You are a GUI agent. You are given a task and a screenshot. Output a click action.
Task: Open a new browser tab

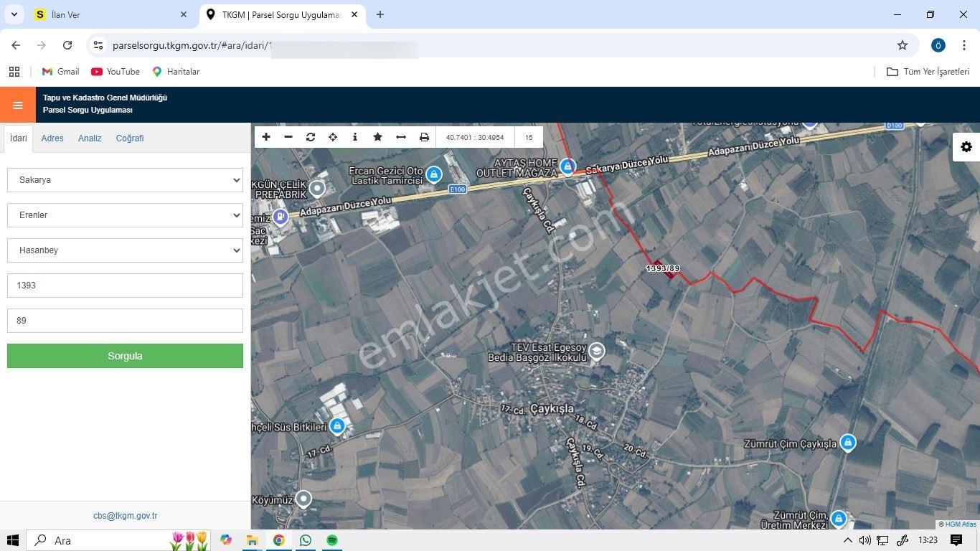point(380,14)
